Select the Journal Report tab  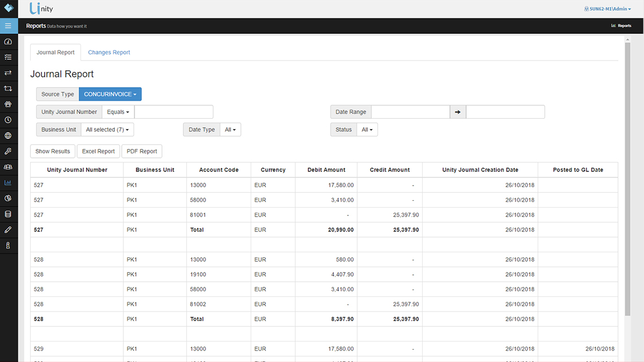(x=55, y=52)
